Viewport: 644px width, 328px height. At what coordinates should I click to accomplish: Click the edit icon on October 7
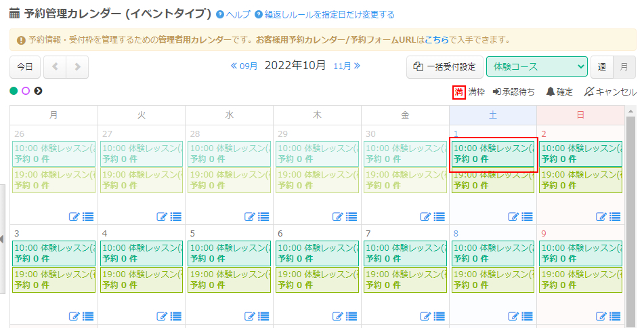pyautogui.click(x=425, y=316)
